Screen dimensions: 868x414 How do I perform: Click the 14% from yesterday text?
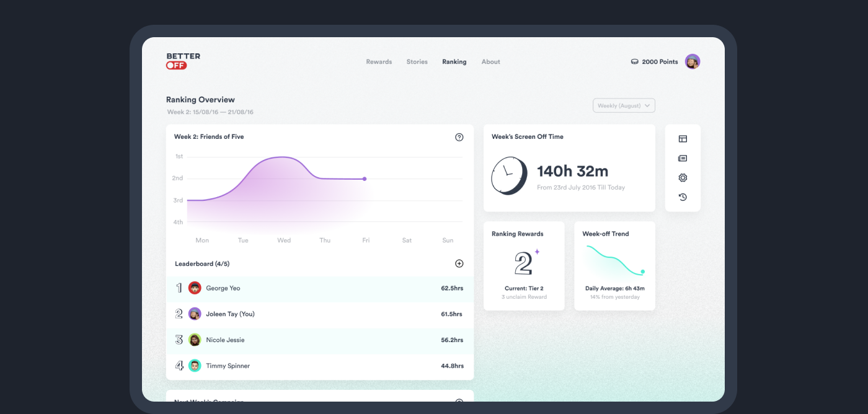tap(614, 297)
